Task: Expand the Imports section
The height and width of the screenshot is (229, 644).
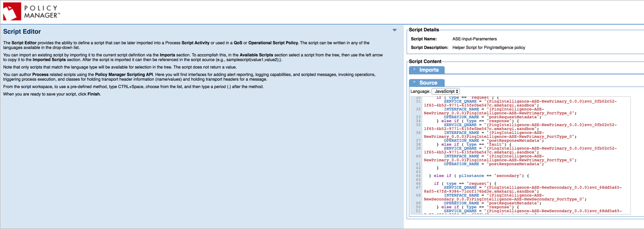Action: 428,70
